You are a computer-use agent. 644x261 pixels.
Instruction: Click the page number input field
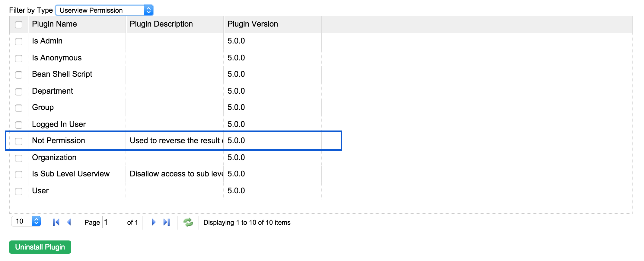[x=113, y=222]
